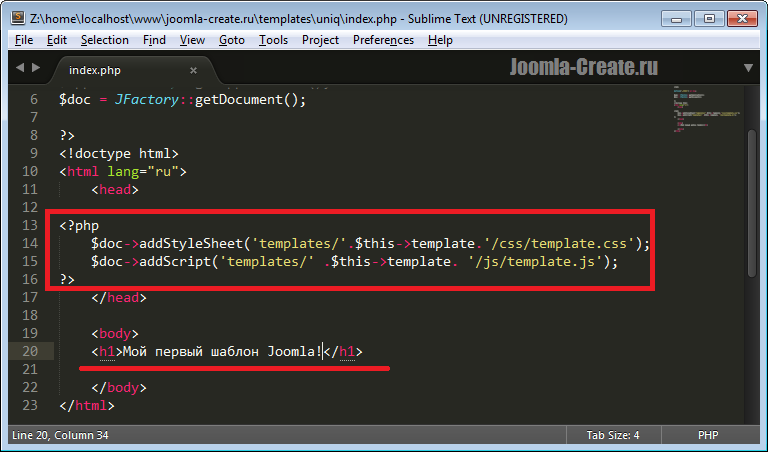The height and width of the screenshot is (452, 768).
Task: Open the File menu
Action: 24,40
